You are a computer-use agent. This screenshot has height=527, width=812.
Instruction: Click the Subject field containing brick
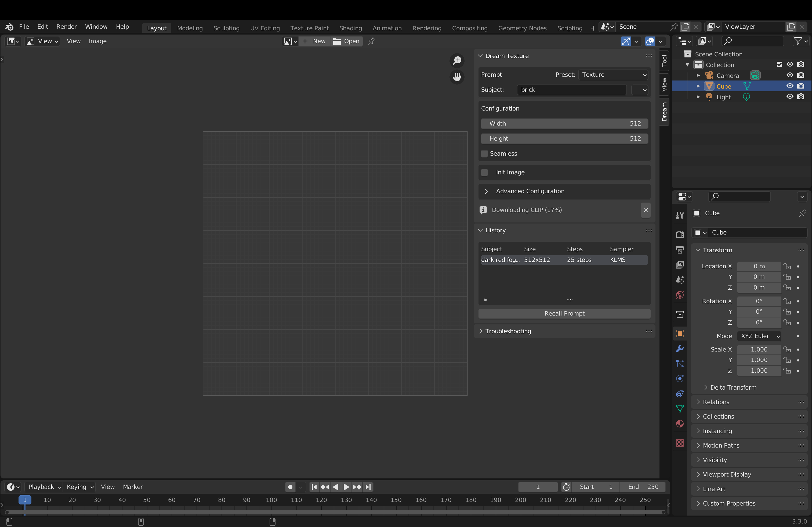(x=572, y=90)
